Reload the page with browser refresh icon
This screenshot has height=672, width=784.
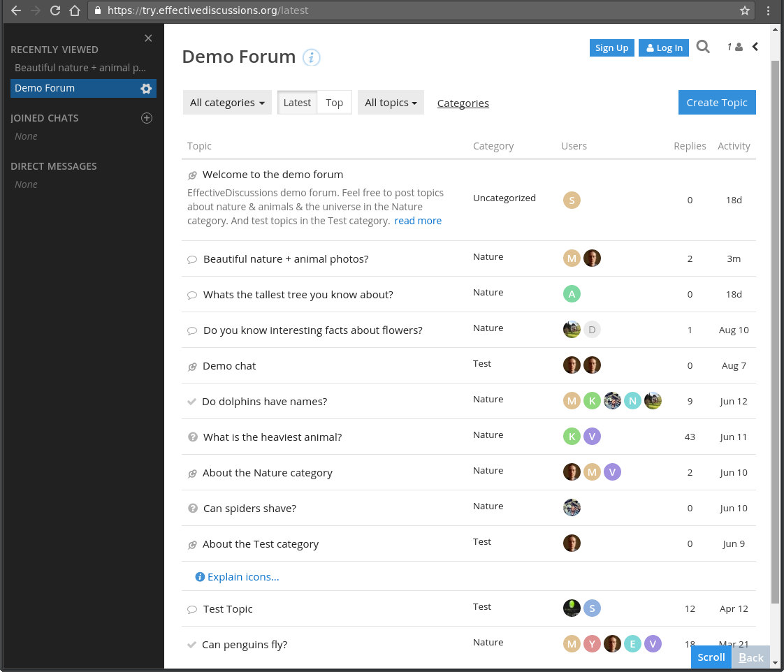(55, 10)
